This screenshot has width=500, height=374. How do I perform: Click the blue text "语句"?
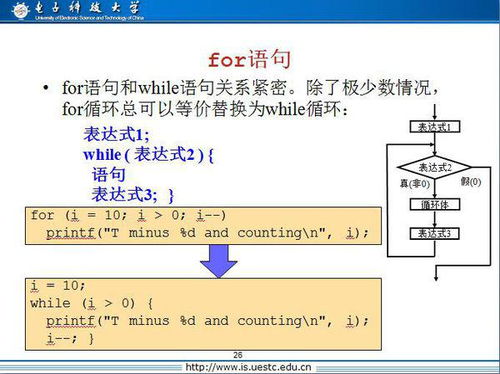[x=109, y=175]
